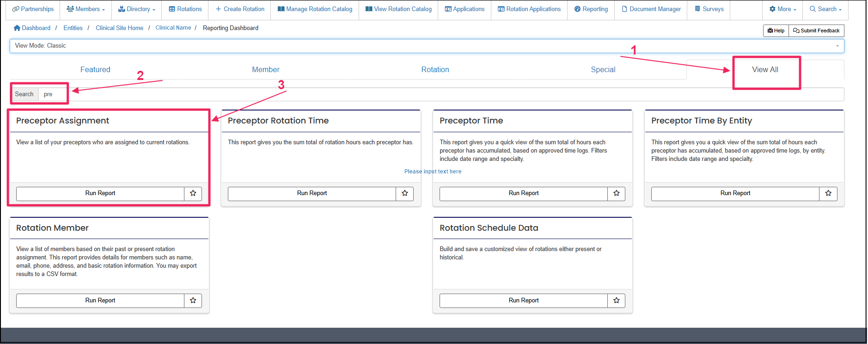Click the Surveys list icon

(x=697, y=9)
